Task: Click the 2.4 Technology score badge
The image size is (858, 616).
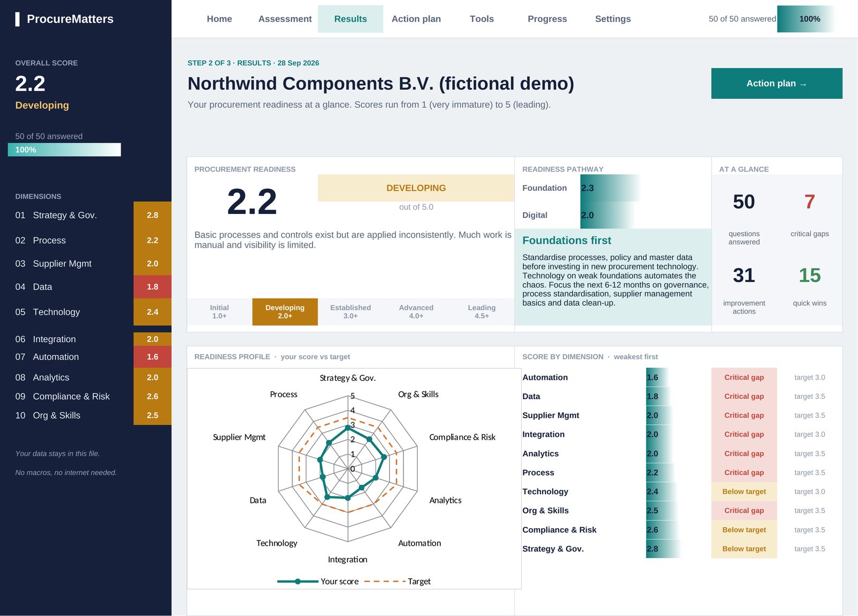Action: click(x=152, y=312)
